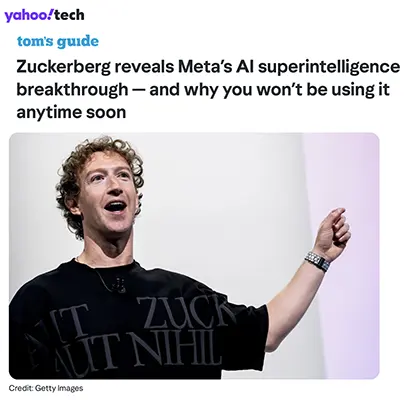Screen dimensions: 411x400
Task: Click the word "Zuckerberg" in the headline
Action: (x=64, y=67)
